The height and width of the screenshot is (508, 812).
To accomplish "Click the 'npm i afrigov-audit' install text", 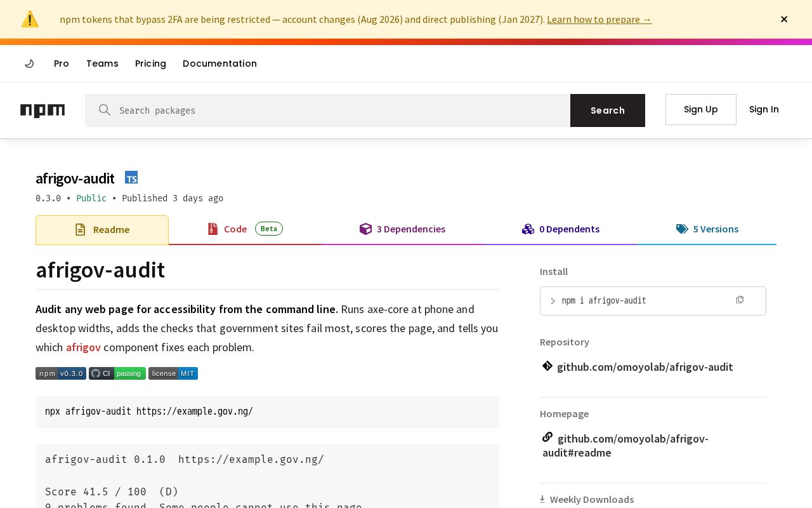I will 604,301.
